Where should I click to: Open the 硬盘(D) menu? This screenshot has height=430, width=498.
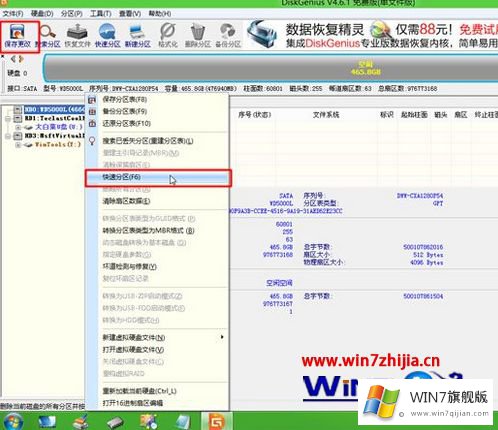[42, 14]
